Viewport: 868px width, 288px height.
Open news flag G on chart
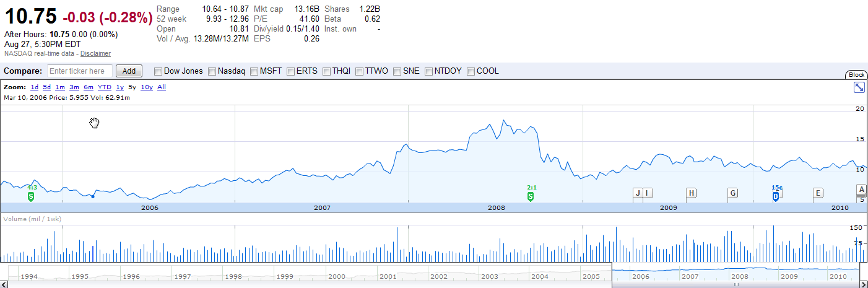[x=732, y=193]
